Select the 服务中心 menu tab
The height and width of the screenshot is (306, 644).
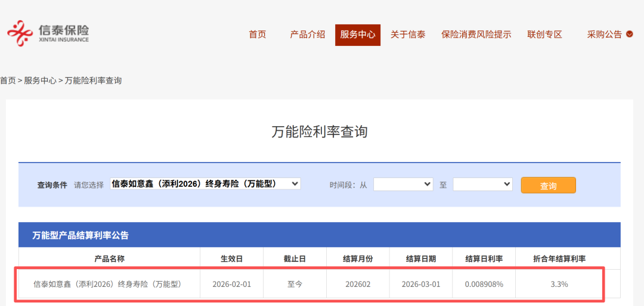pos(358,35)
